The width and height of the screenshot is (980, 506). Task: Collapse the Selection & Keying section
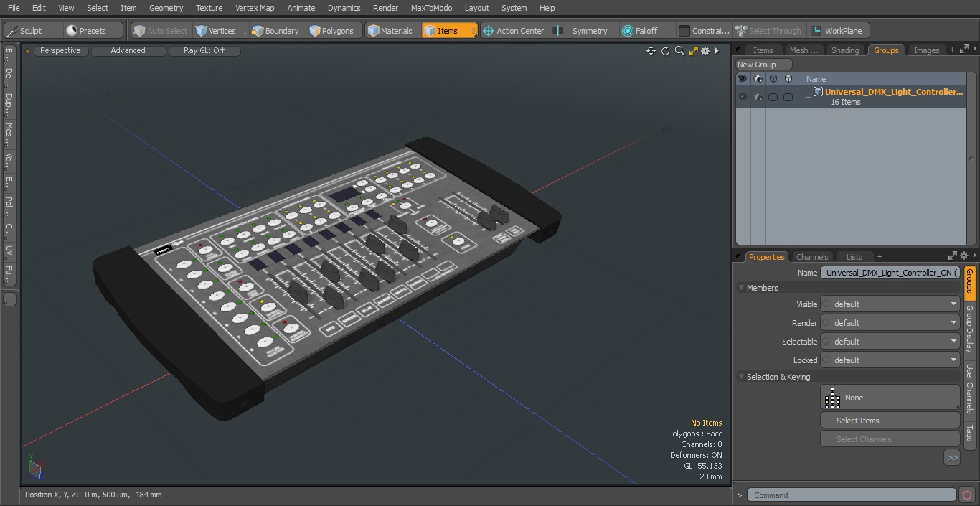[741, 377]
